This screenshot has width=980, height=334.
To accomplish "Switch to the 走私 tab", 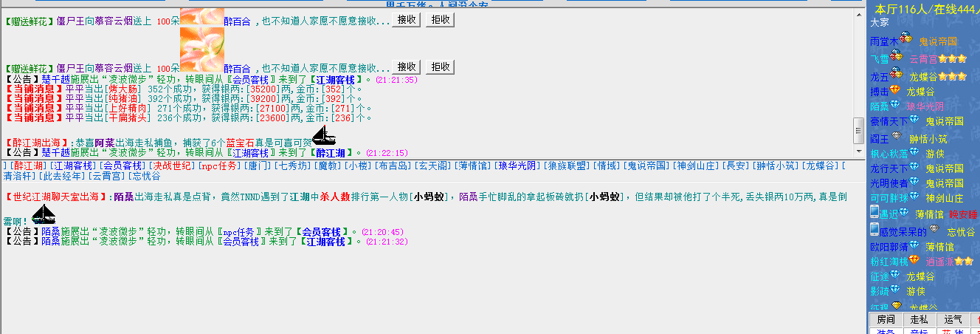I will click(919, 320).
